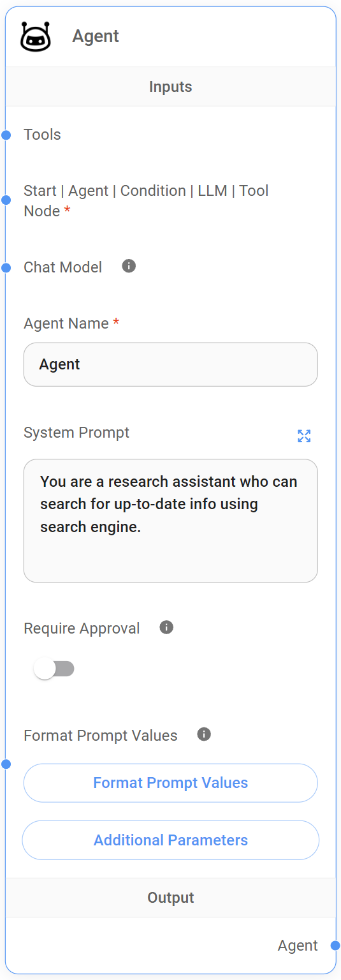The height and width of the screenshot is (980, 341).
Task: Click the Agent node title text
Action: (96, 36)
